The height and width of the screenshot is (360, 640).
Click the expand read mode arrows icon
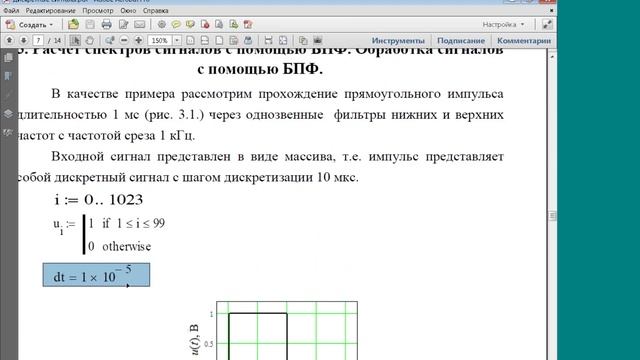pos(547,24)
